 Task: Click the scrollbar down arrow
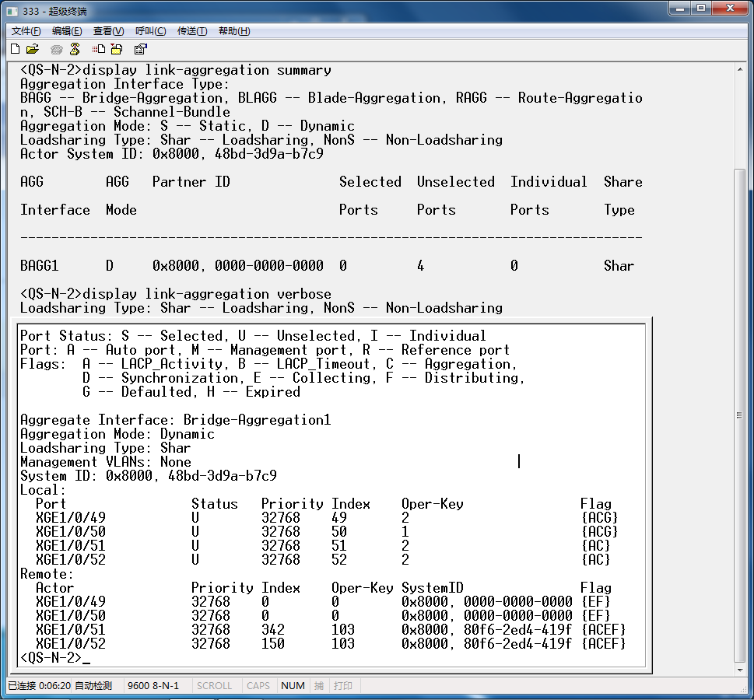coord(741,670)
